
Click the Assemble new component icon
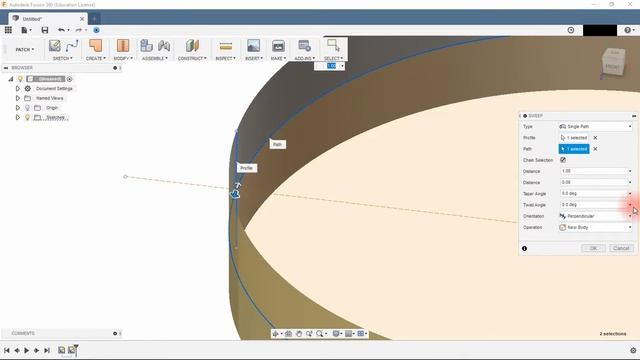(x=146, y=46)
